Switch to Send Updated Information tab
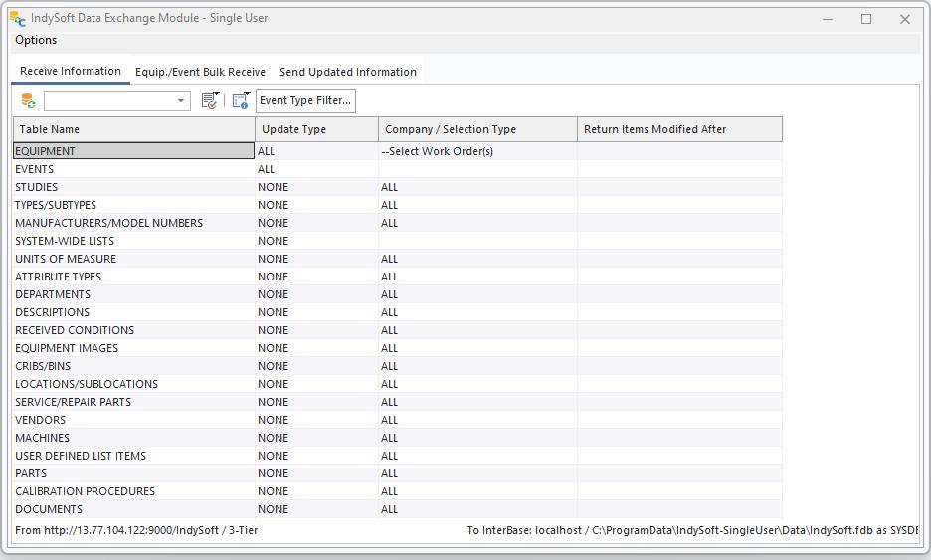This screenshot has width=931, height=560. [348, 72]
